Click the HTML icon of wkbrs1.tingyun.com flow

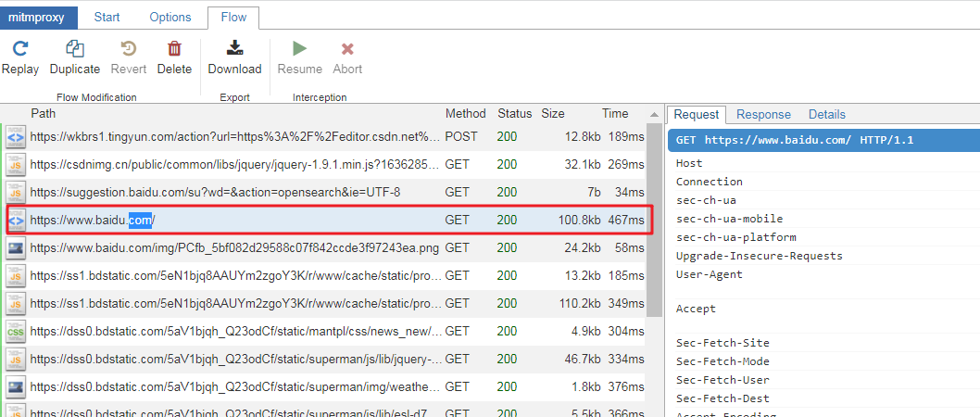pyautogui.click(x=15, y=137)
